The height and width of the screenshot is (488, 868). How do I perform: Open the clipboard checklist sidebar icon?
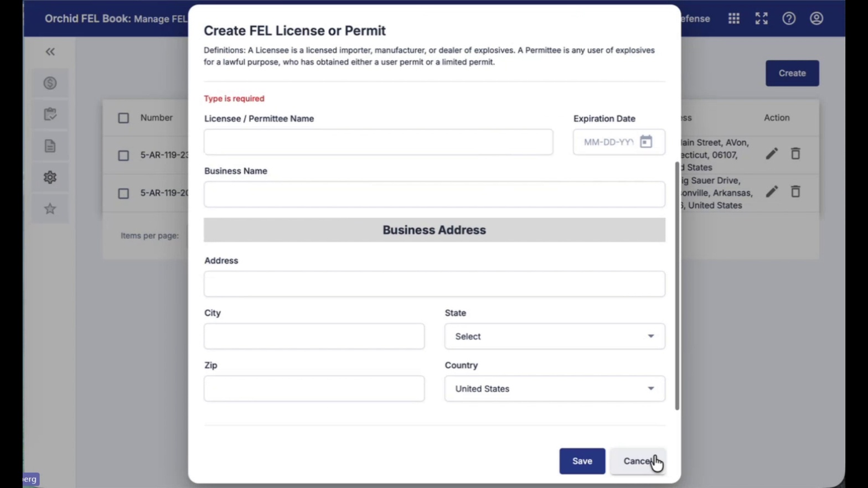pyautogui.click(x=50, y=115)
